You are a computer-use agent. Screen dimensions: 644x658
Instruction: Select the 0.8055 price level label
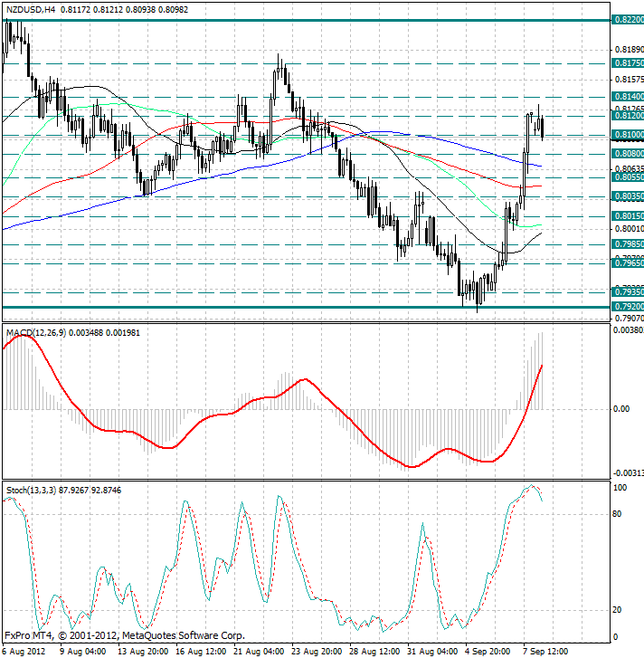[628, 177]
